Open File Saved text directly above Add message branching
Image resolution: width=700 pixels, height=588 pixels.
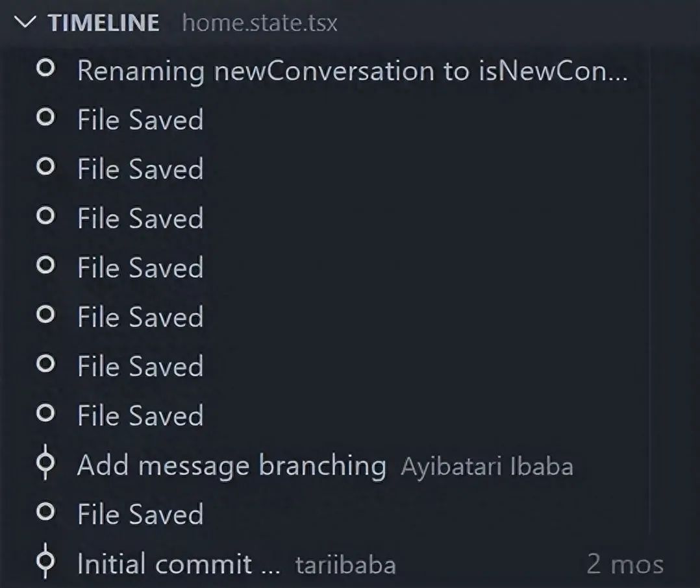(140, 416)
